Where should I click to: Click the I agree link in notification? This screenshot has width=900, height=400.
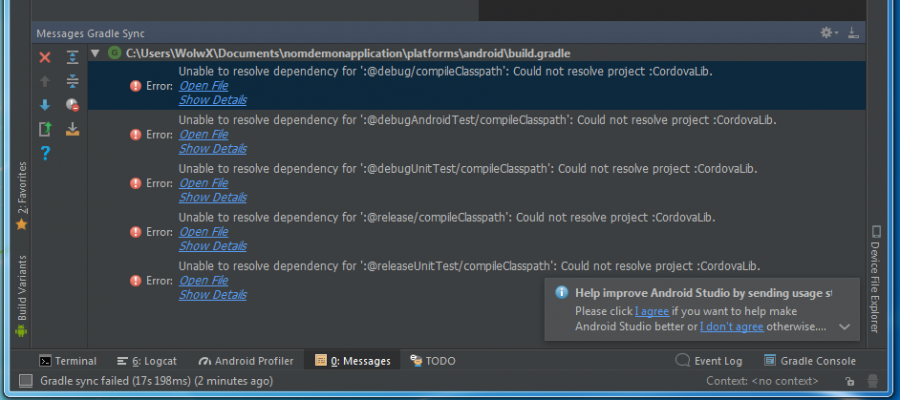point(652,311)
